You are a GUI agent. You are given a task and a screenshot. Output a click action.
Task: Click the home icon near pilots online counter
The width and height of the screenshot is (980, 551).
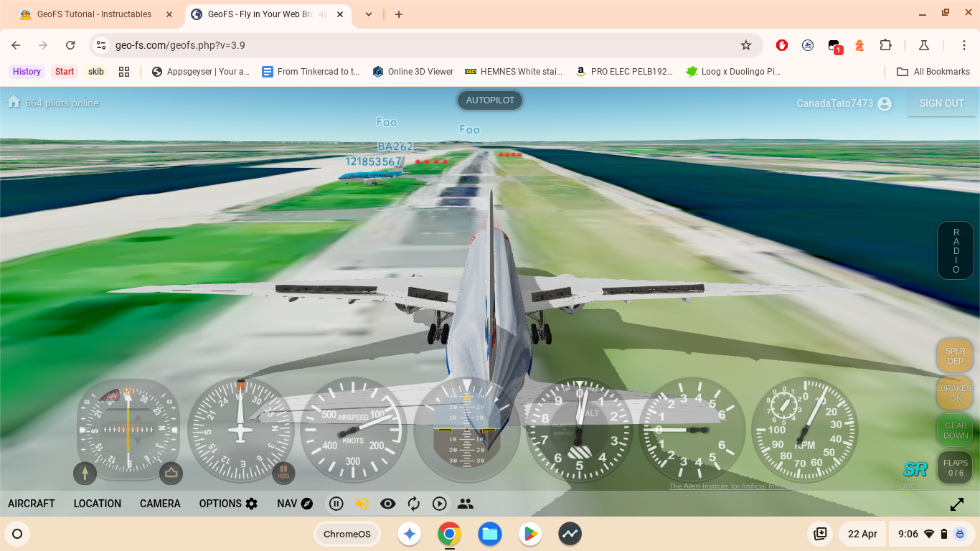tap(13, 102)
